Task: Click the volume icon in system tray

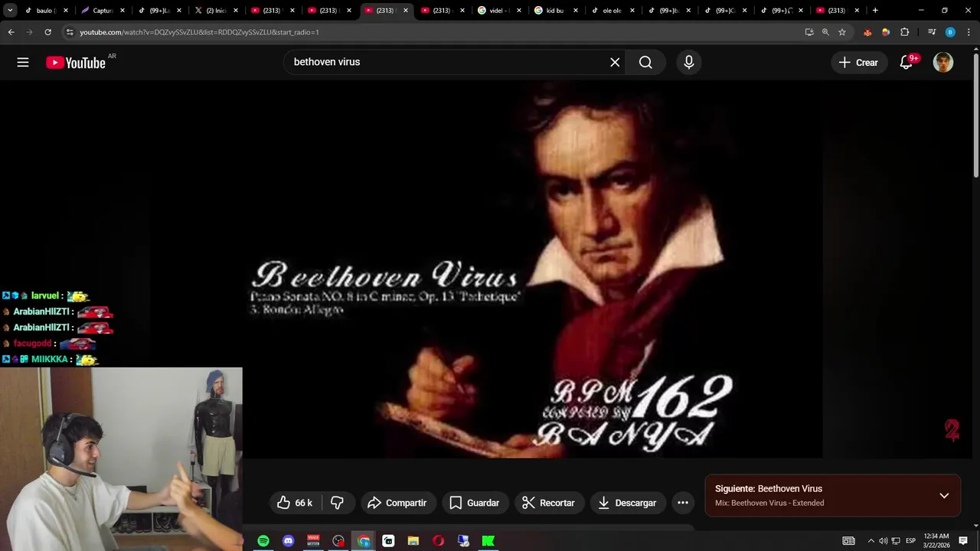Action: point(883,541)
